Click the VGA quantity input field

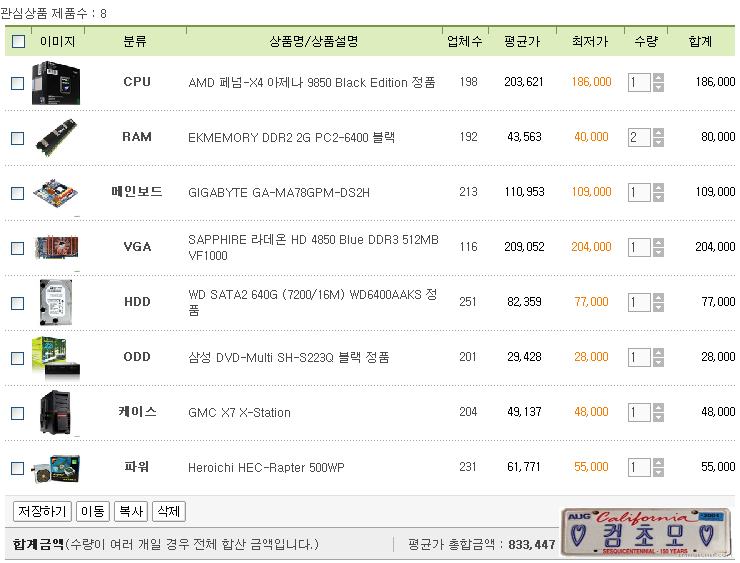click(639, 247)
